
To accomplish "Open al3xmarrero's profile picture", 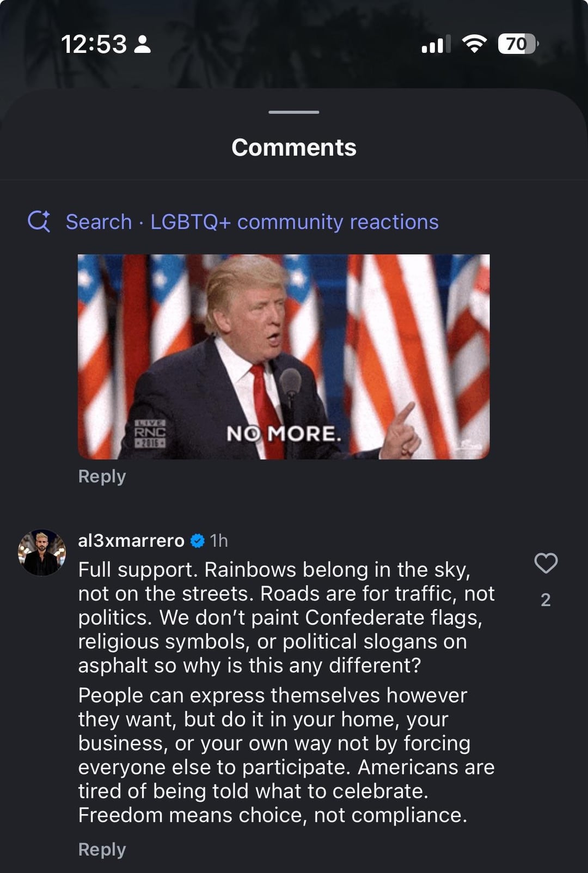I will pyautogui.click(x=42, y=553).
